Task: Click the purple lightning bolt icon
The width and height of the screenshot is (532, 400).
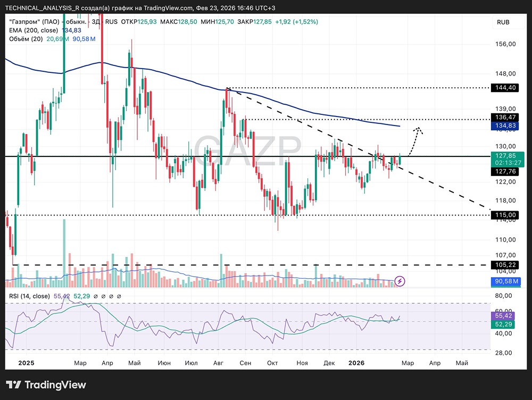Action: click(x=400, y=281)
